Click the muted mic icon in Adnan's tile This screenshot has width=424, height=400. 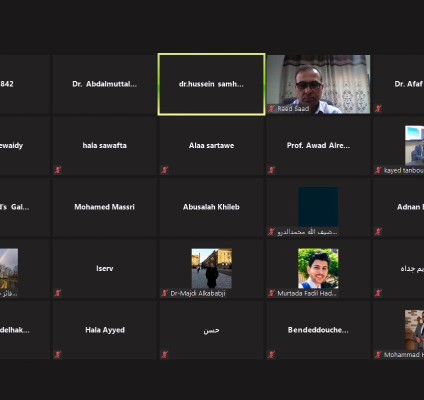tap(378, 231)
